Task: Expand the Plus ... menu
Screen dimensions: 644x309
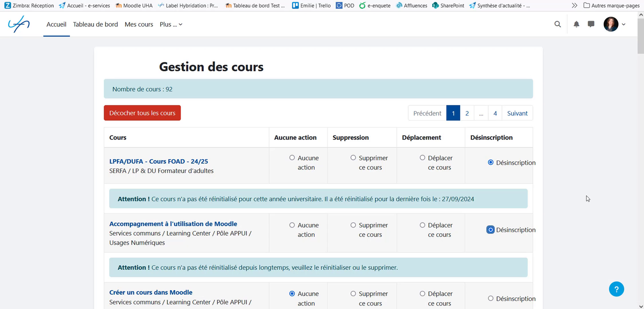Action: [x=170, y=24]
